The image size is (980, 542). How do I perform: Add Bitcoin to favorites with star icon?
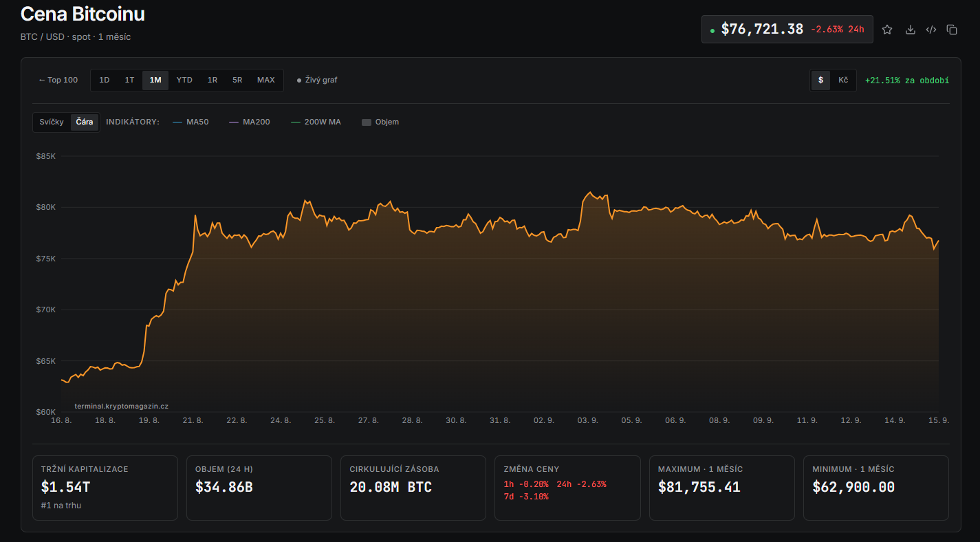887,30
